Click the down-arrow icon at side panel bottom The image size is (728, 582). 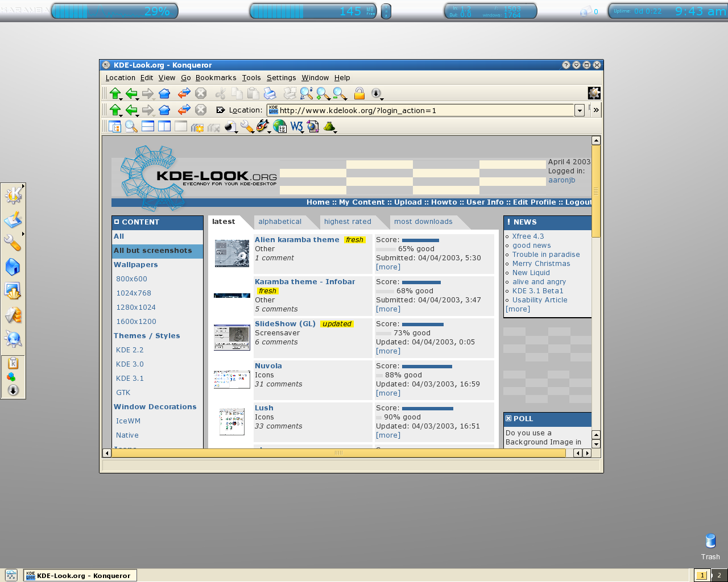(x=13, y=390)
